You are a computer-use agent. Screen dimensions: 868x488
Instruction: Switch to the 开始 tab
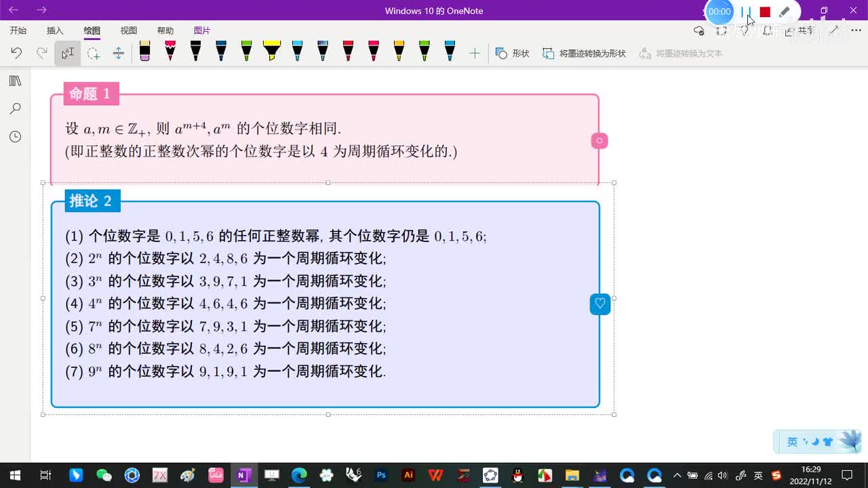coord(18,30)
